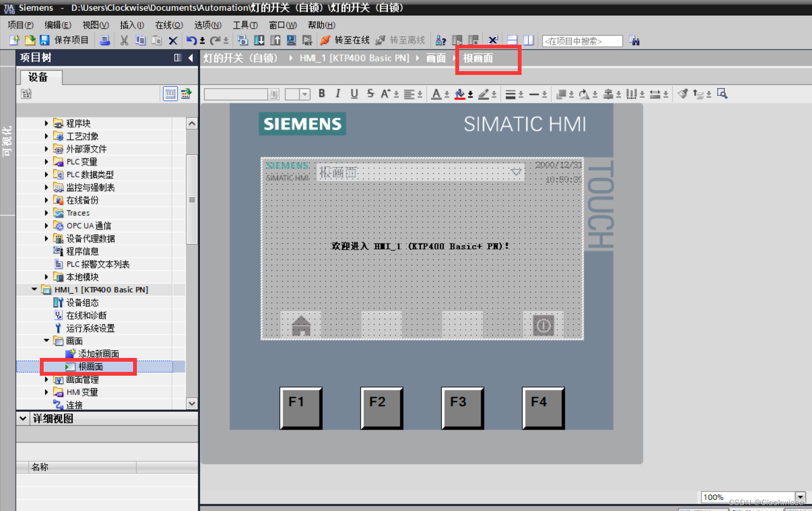Paste from clipboard using the paste icon
This screenshot has height=511, width=812.
[x=157, y=40]
